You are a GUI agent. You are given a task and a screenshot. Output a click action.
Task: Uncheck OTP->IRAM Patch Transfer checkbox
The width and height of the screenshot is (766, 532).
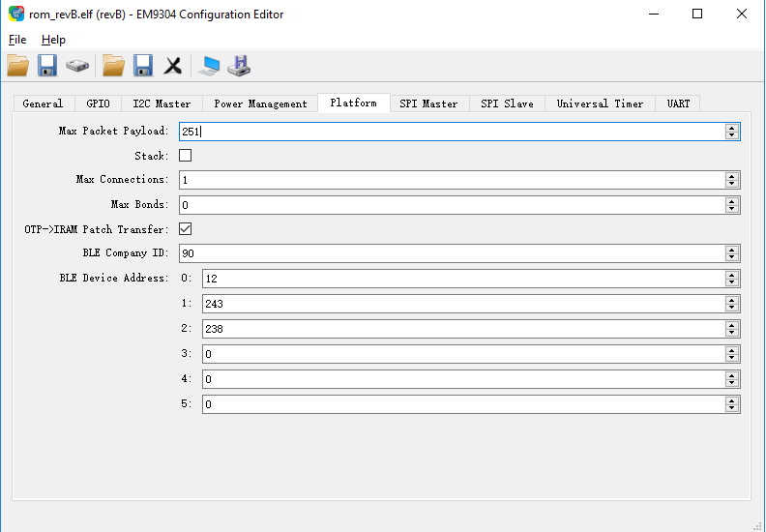(x=185, y=228)
